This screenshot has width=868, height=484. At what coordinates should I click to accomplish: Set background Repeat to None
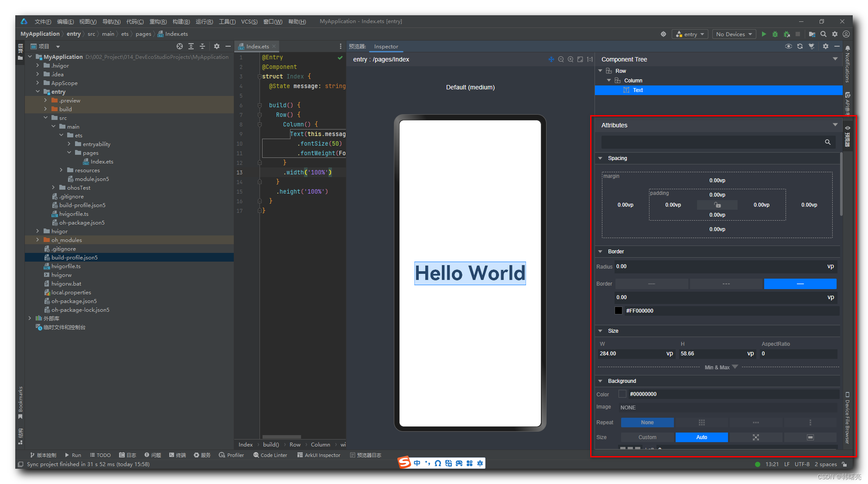tap(647, 422)
